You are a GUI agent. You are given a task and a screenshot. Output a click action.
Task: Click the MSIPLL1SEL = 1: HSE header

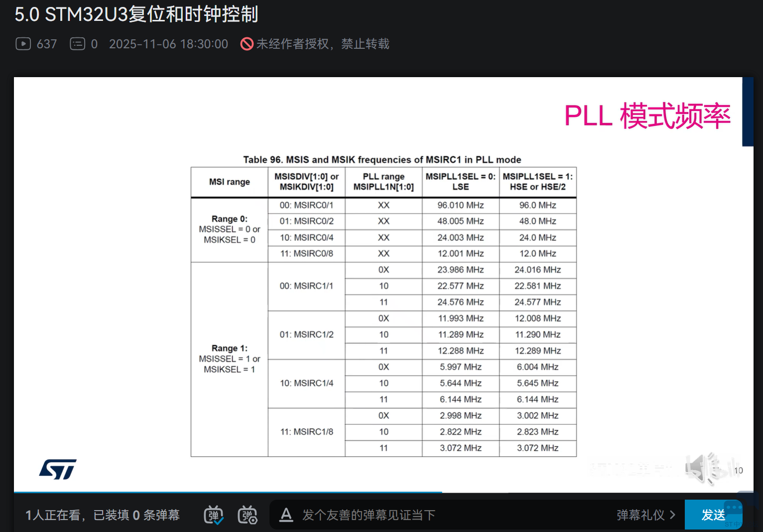pyautogui.click(x=538, y=182)
